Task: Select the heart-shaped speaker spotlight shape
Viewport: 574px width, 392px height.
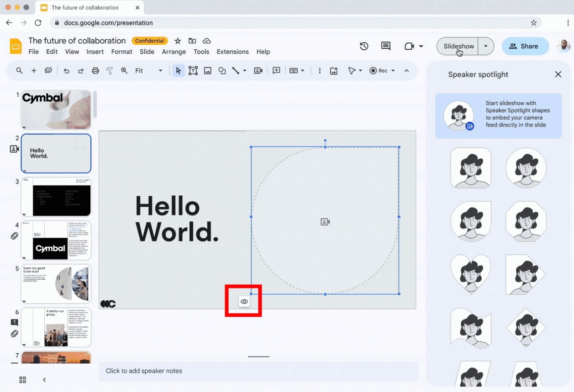Action: point(471,275)
